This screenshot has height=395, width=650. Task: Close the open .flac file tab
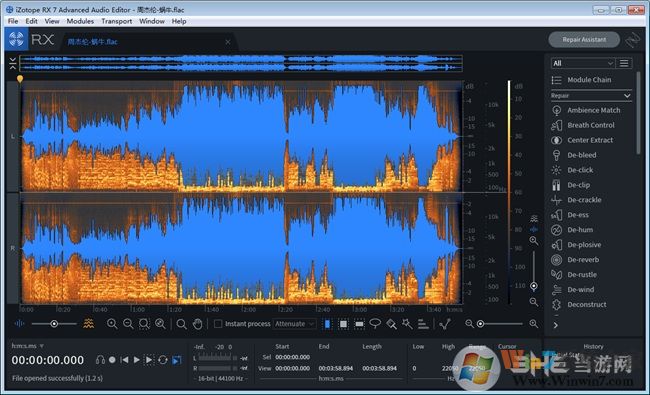228,42
